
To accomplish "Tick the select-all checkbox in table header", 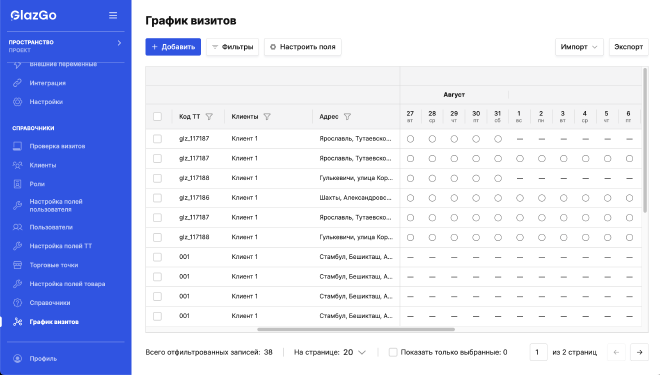I will [157, 117].
